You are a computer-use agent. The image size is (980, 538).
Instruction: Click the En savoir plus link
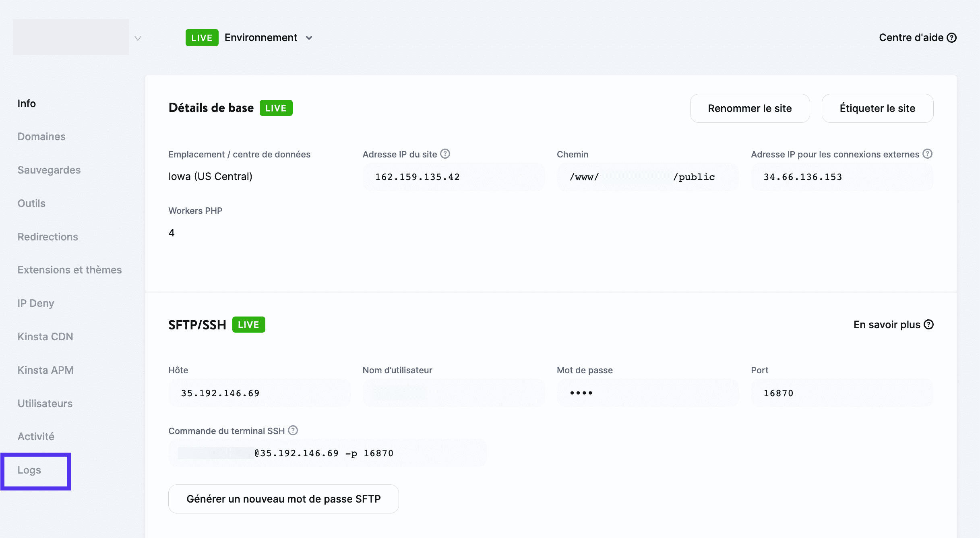point(887,325)
